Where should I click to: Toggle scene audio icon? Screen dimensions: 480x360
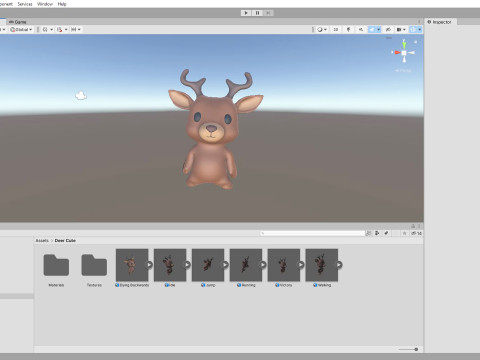pyautogui.click(x=361, y=29)
